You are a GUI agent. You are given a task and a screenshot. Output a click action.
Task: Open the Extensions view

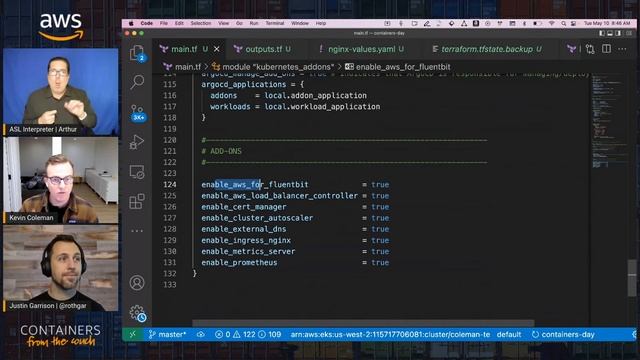click(x=137, y=202)
